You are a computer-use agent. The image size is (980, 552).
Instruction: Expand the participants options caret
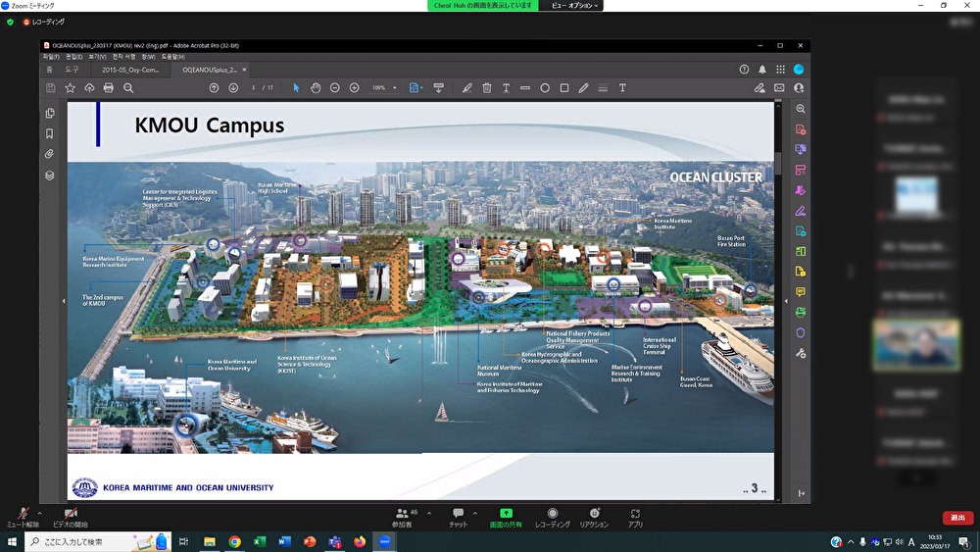pos(429,513)
